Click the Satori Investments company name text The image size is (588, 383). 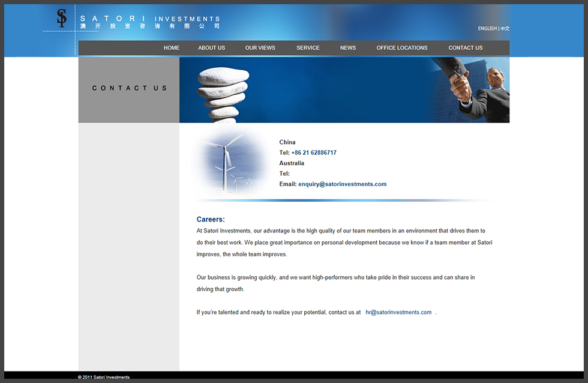[150, 22]
